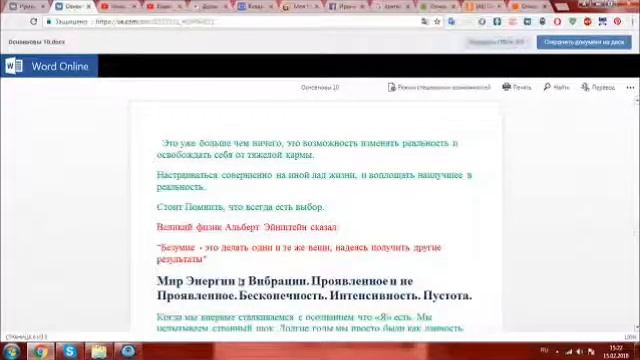Click the grey button left of the save button
Screen dimensions: 640x360
(x=496, y=42)
